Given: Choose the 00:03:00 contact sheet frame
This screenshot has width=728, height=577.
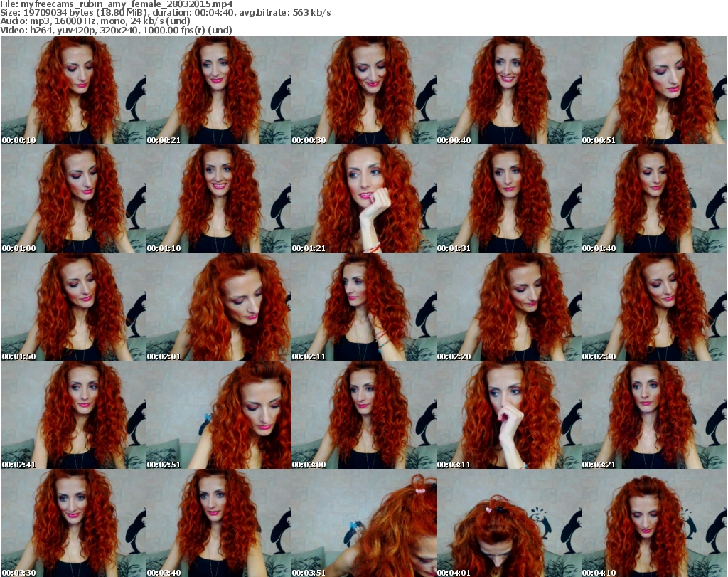Looking at the screenshot, I should tap(363, 415).
